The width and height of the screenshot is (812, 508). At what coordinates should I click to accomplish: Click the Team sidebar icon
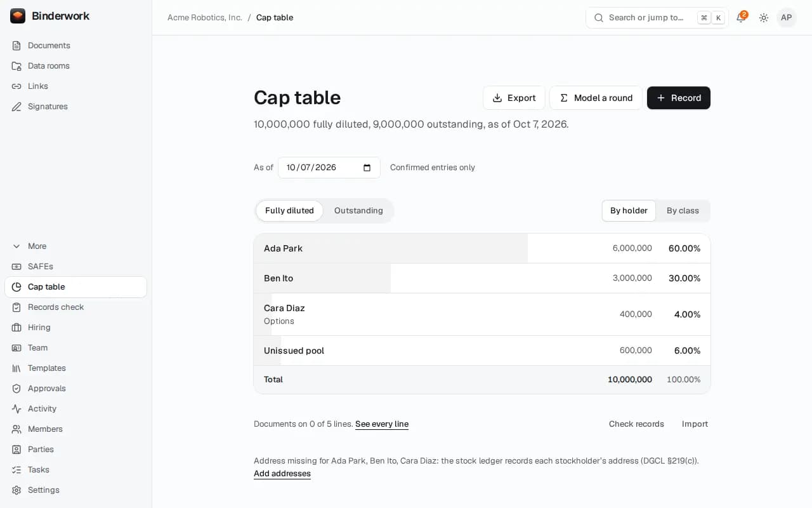click(x=16, y=348)
